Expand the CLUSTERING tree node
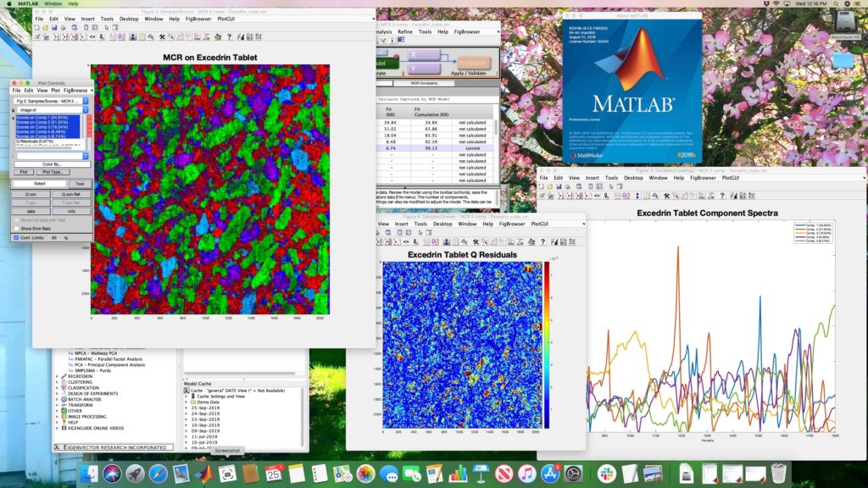 click(x=57, y=382)
